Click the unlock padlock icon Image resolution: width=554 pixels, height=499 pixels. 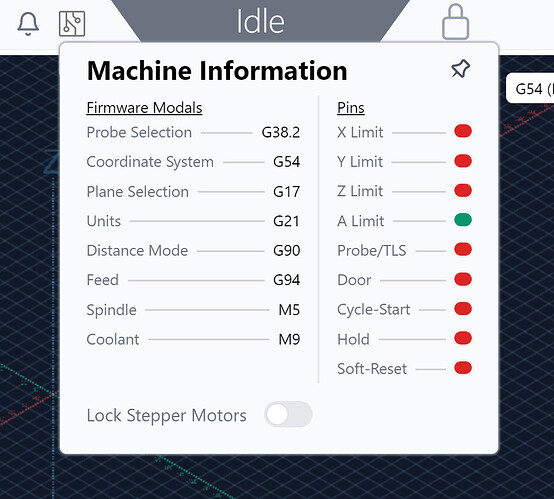tap(455, 22)
